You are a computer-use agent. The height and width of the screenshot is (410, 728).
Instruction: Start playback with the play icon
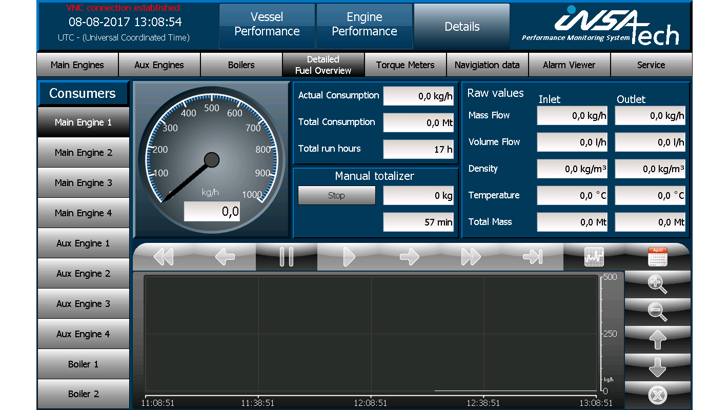[348, 257]
